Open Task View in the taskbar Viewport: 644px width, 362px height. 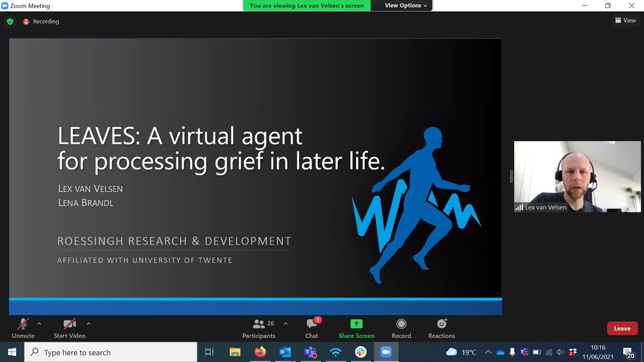[209, 352]
